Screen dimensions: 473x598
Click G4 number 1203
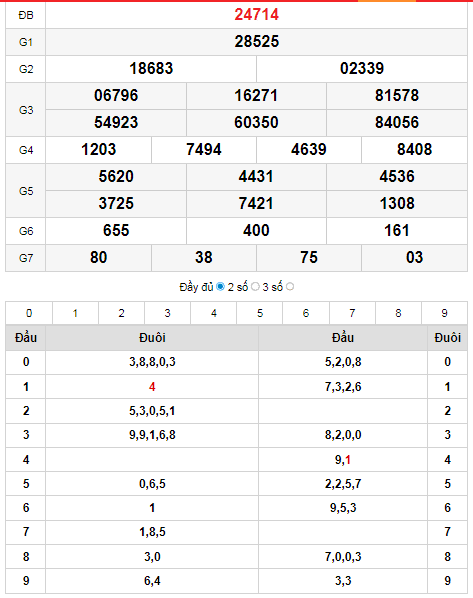tap(98, 150)
